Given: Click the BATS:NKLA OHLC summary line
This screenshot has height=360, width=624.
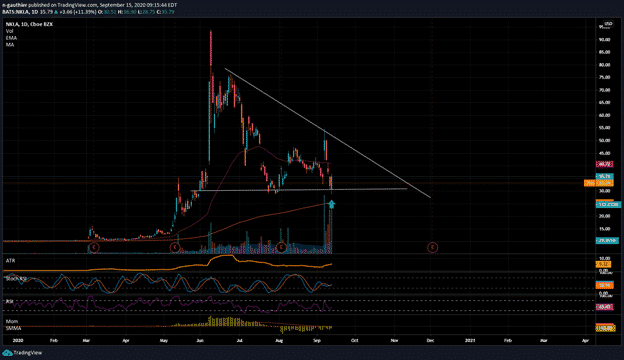Looking at the screenshot, I should pos(88,12).
